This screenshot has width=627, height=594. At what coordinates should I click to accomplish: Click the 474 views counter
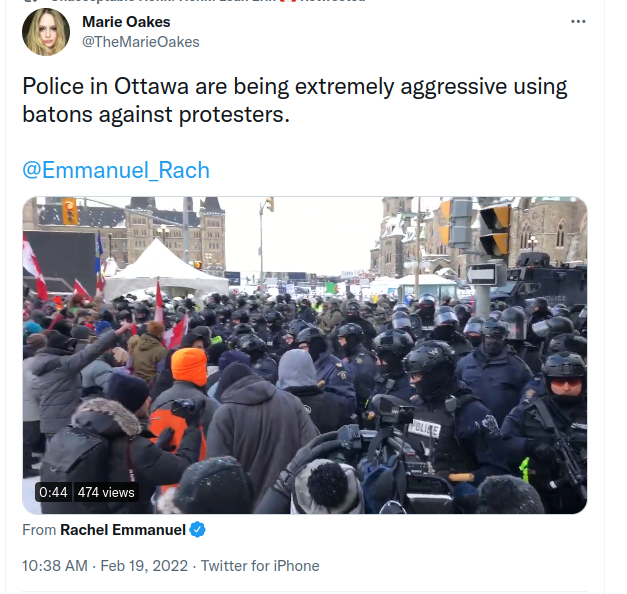click(106, 492)
